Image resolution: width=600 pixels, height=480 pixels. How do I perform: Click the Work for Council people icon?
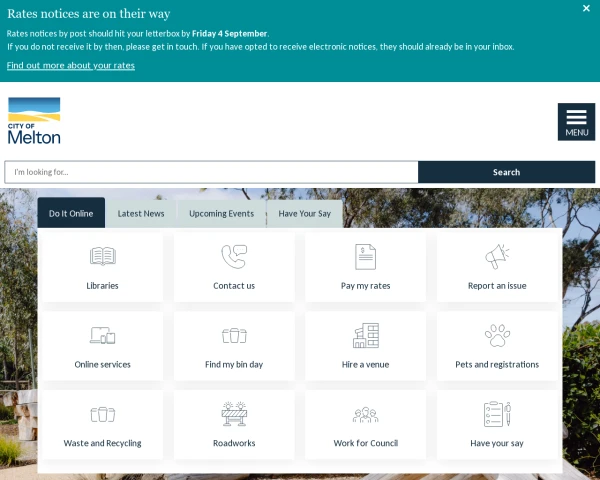point(365,415)
